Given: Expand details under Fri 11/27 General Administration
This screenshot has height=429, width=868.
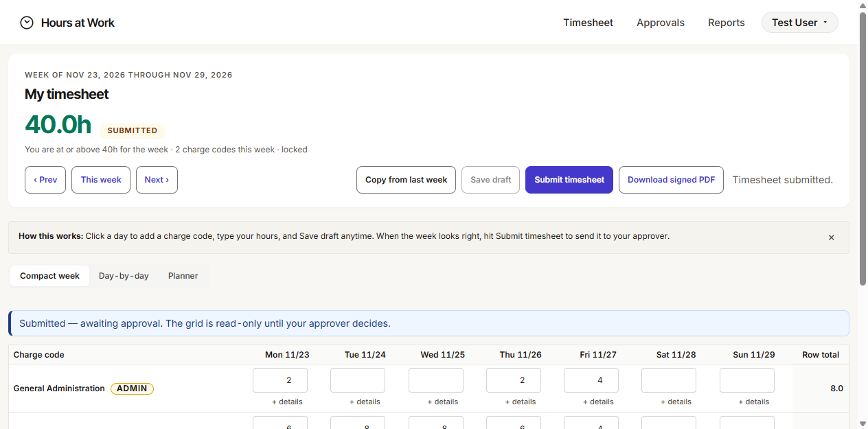Looking at the screenshot, I should click(x=598, y=402).
